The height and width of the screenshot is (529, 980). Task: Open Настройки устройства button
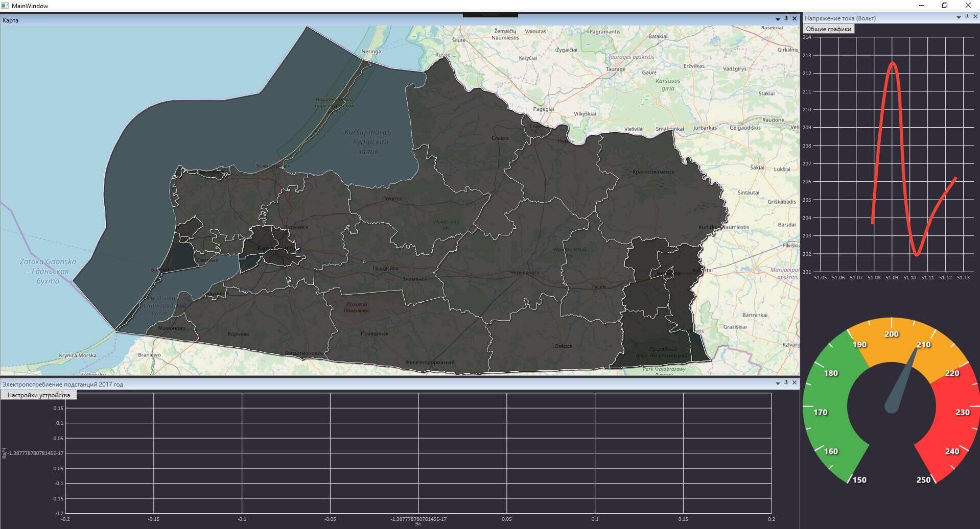(x=39, y=395)
